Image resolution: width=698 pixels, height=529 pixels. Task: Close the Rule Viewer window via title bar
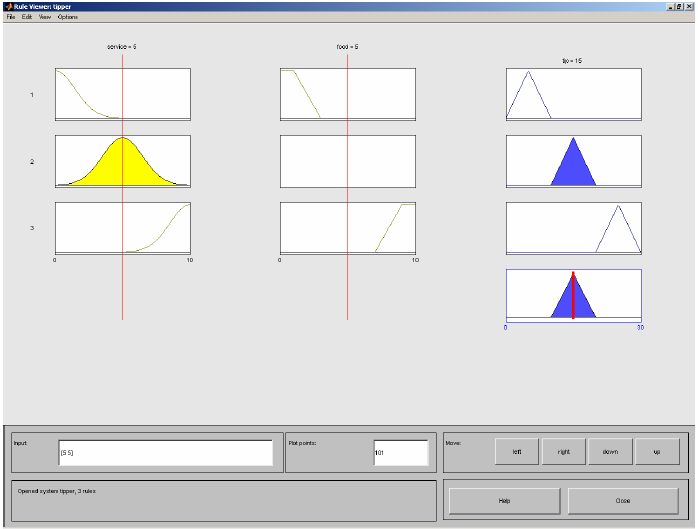(x=688, y=7)
